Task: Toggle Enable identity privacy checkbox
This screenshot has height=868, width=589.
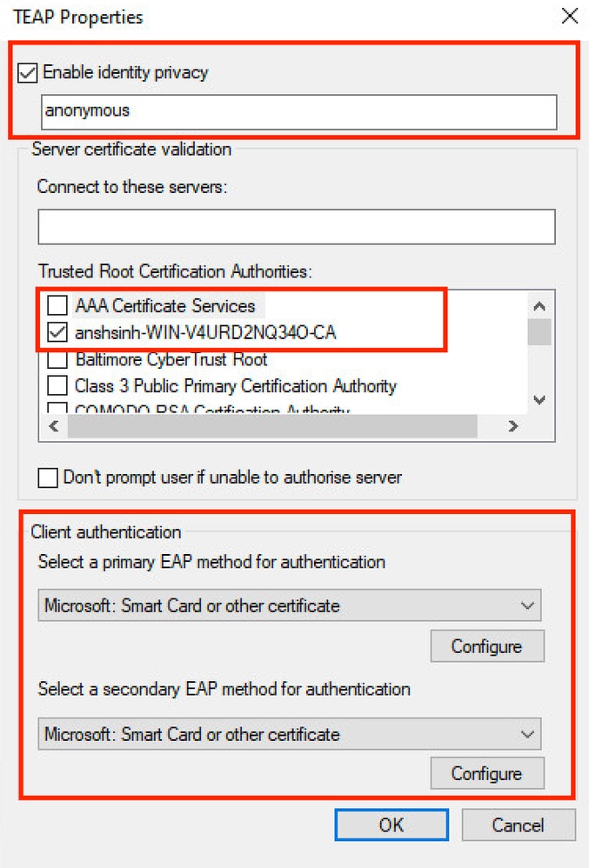Action: point(28,73)
